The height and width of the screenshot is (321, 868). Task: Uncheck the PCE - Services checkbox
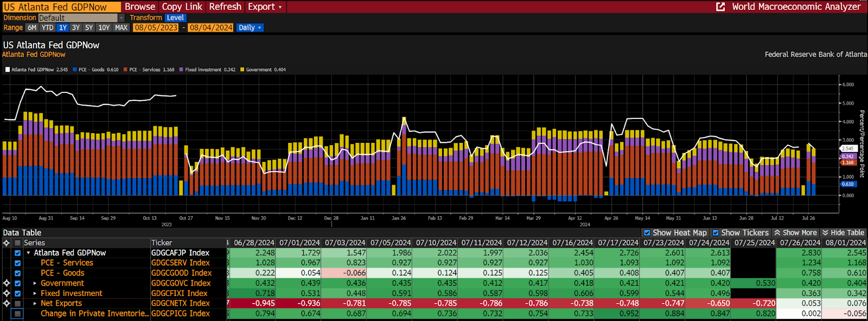pyautogui.click(x=18, y=263)
